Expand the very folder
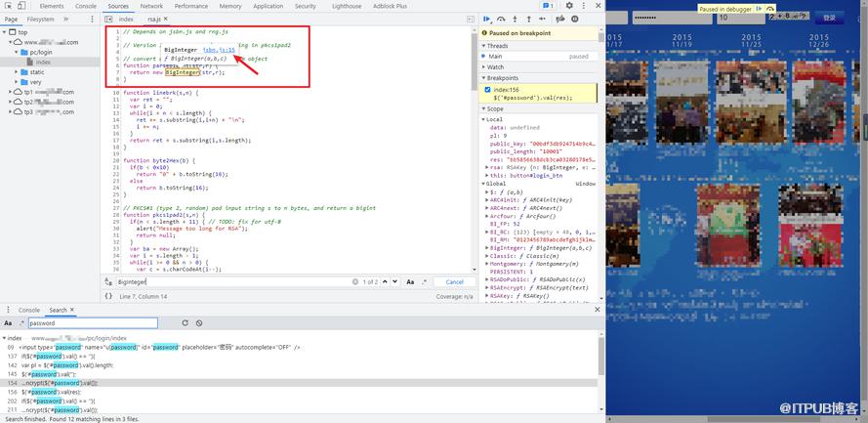Screen dimensions: 868x423 pos(17,82)
